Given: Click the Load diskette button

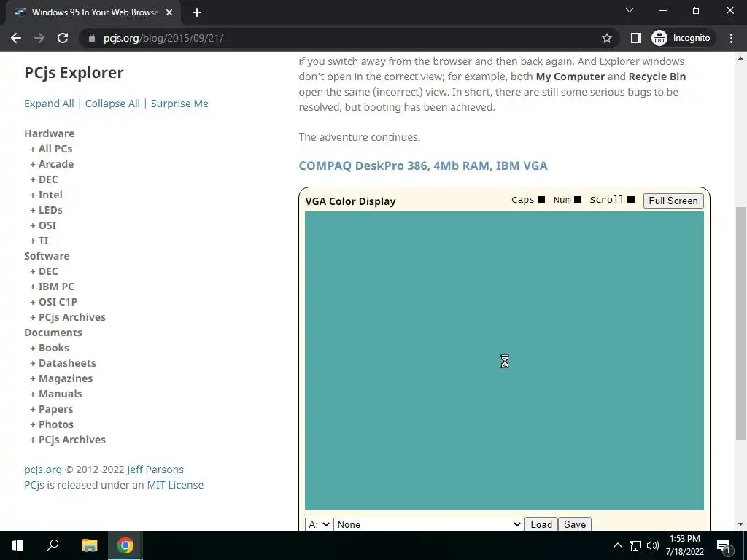Looking at the screenshot, I should [x=541, y=524].
